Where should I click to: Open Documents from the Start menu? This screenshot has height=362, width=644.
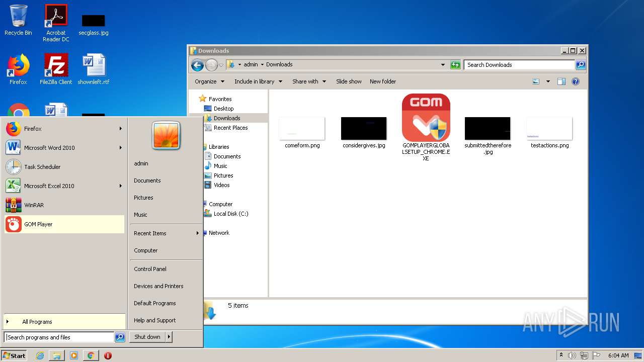coord(147,180)
